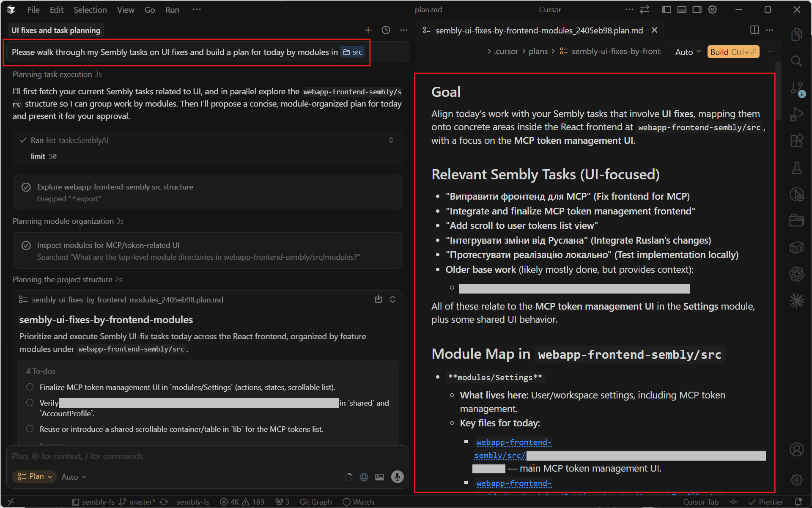812x508 pixels.
Task: Click the image attach icon in chat input
Action: [380, 477]
